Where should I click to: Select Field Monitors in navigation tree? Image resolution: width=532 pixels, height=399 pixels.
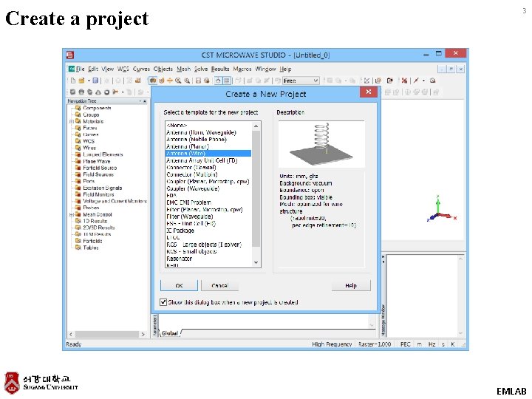[98, 194]
